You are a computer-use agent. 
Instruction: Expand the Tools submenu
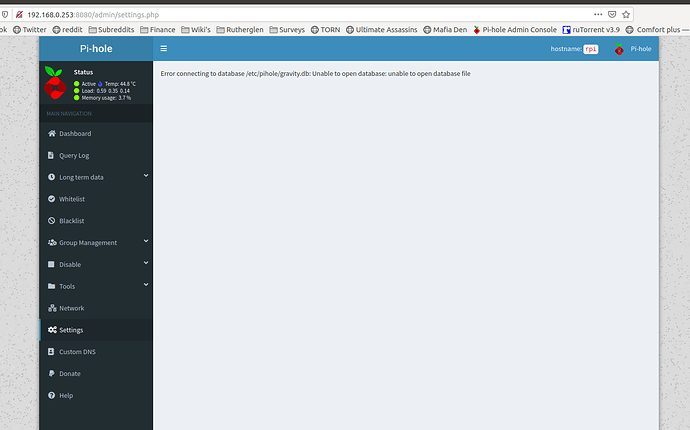pos(67,287)
